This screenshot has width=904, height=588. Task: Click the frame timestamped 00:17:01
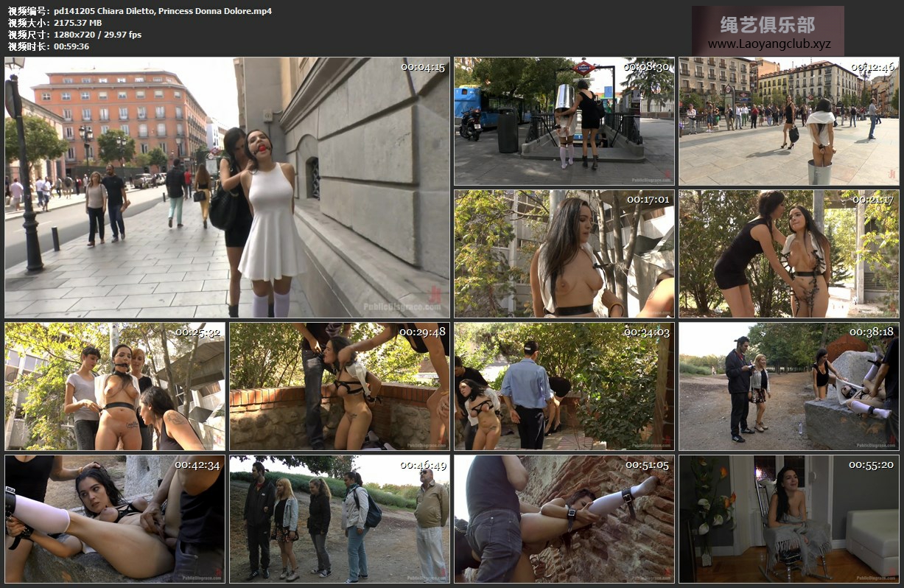tap(564, 253)
